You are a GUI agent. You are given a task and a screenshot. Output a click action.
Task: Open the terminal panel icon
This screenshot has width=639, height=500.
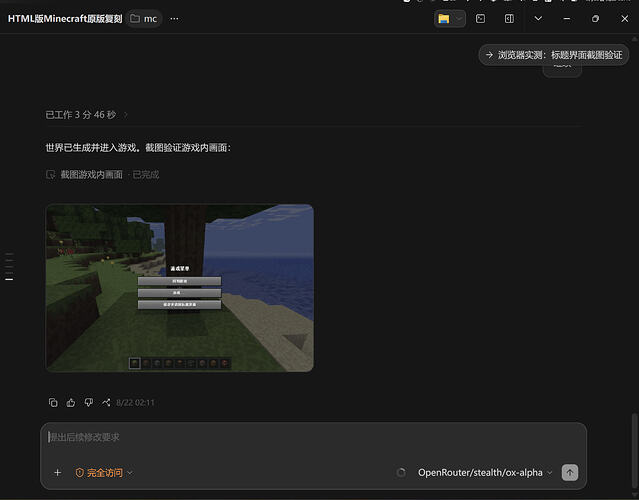click(480, 19)
